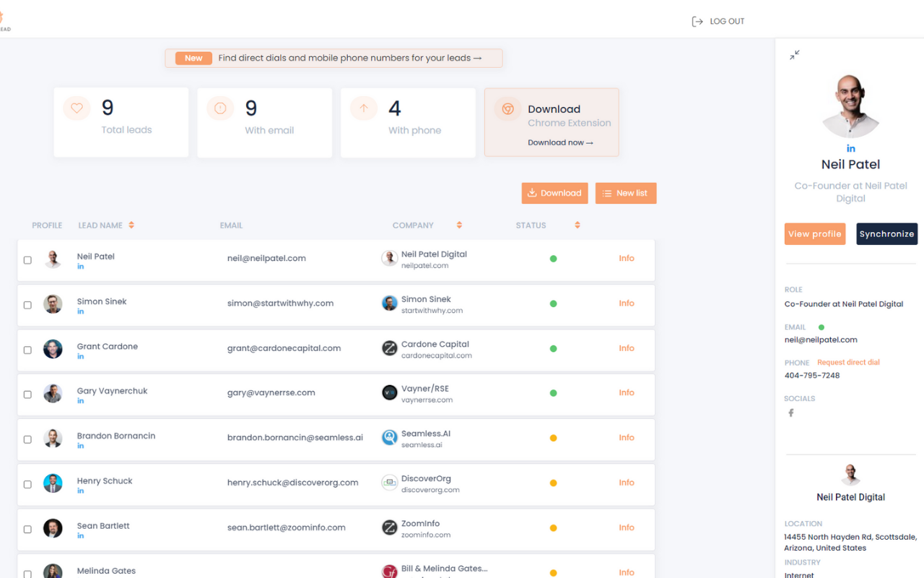The width and height of the screenshot is (924, 578).
Task: Click the Synchronize button
Action: [x=887, y=234]
